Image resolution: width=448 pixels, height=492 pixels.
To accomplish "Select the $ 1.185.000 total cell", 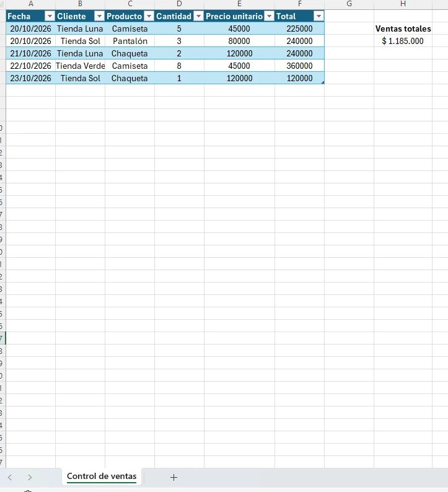I will (x=403, y=41).
